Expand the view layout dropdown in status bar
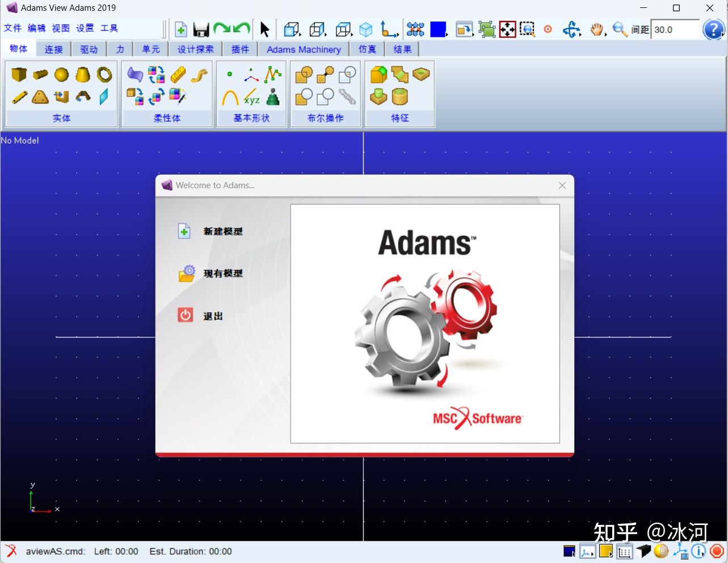 (x=588, y=551)
